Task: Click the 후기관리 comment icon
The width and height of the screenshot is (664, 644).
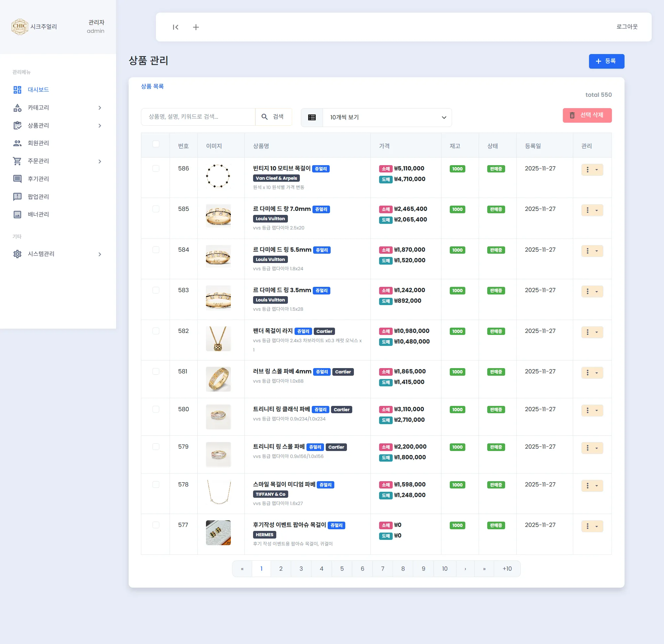Action: (x=17, y=179)
